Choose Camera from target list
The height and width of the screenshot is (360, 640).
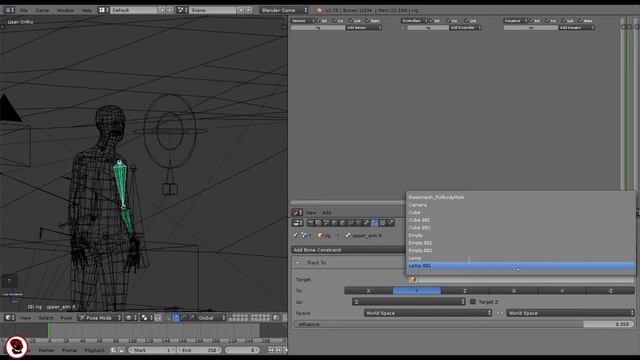[521, 204]
